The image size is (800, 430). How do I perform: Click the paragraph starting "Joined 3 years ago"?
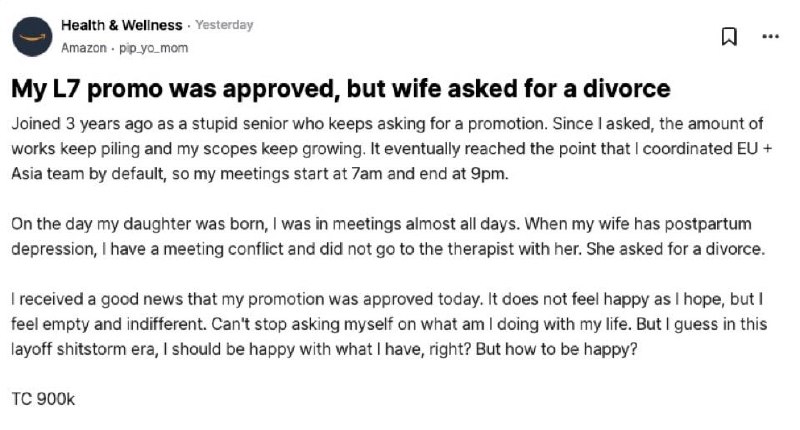point(392,148)
